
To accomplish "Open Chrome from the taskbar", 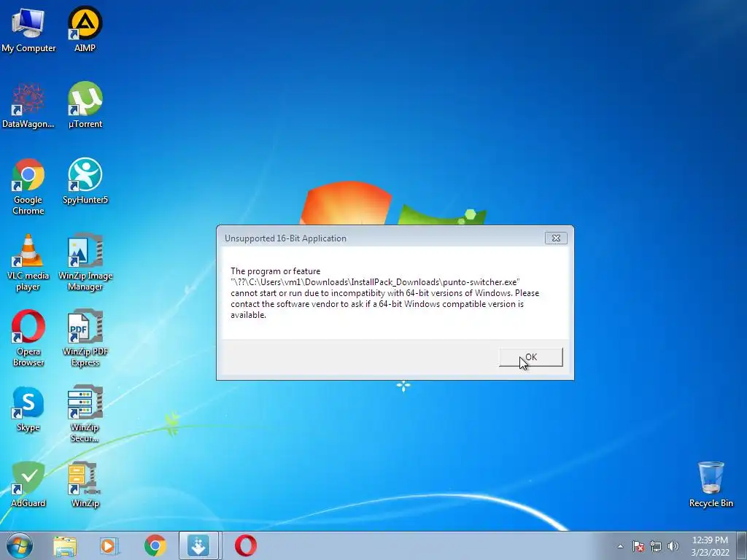I will pyautogui.click(x=155, y=545).
